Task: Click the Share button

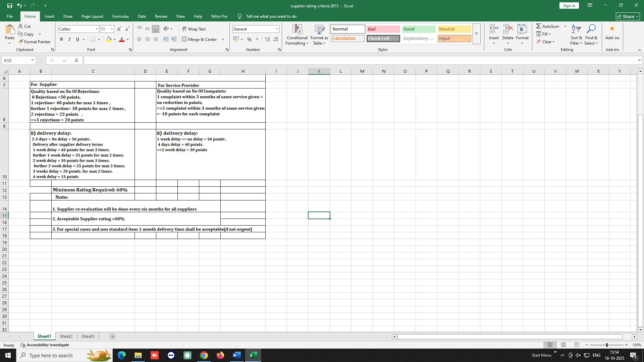Action: point(628,16)
